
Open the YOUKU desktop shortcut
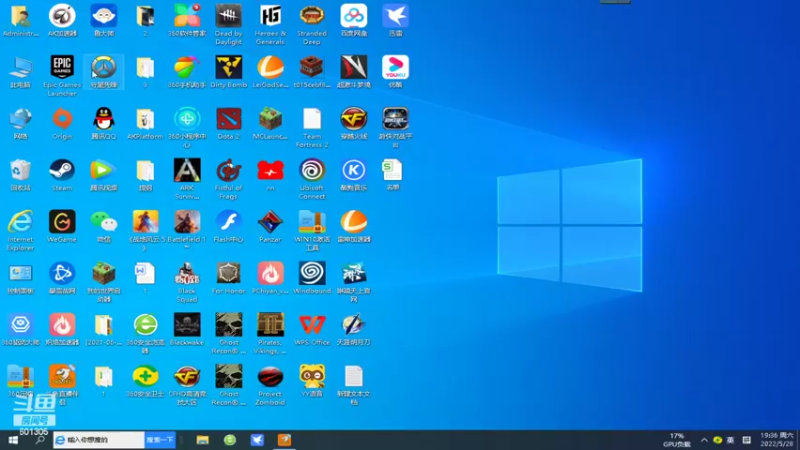[395, 72]
